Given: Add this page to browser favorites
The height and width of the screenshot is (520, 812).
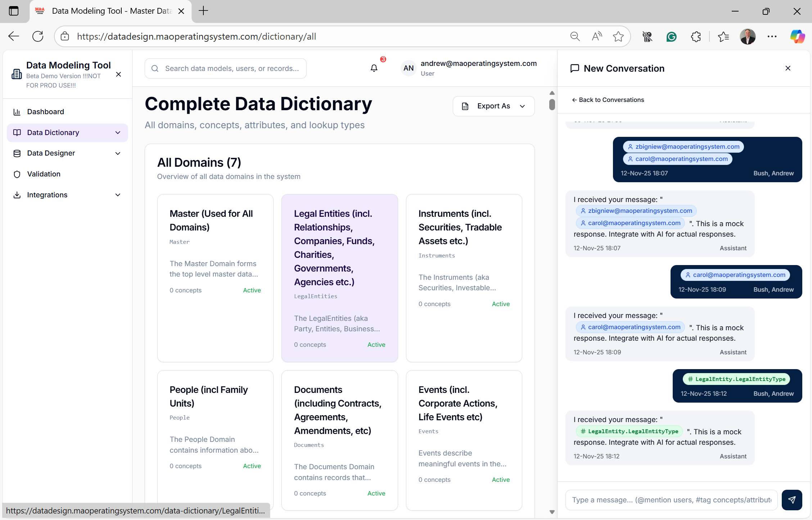Looking at the screenshot, I should (x=618, y=36).
